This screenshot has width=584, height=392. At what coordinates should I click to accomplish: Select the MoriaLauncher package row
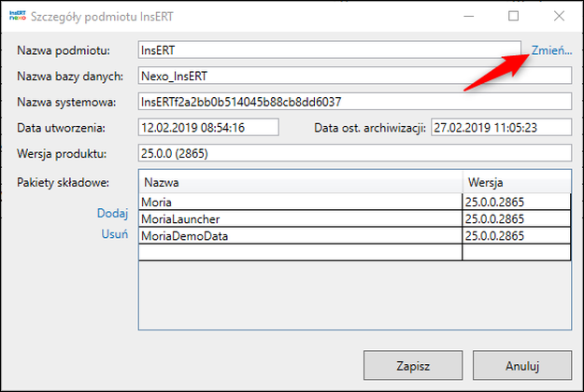299,219
